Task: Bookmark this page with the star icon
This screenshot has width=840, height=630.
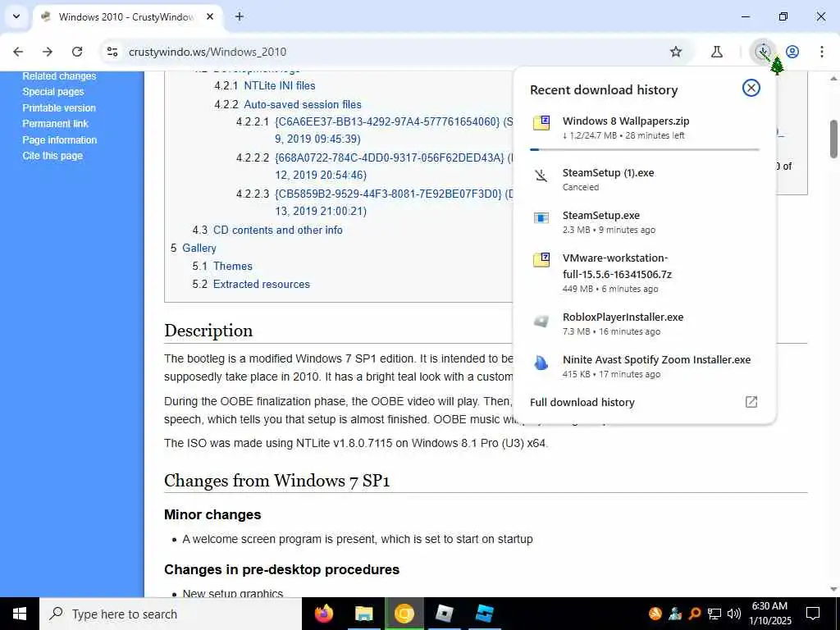Action: [676, 52]
